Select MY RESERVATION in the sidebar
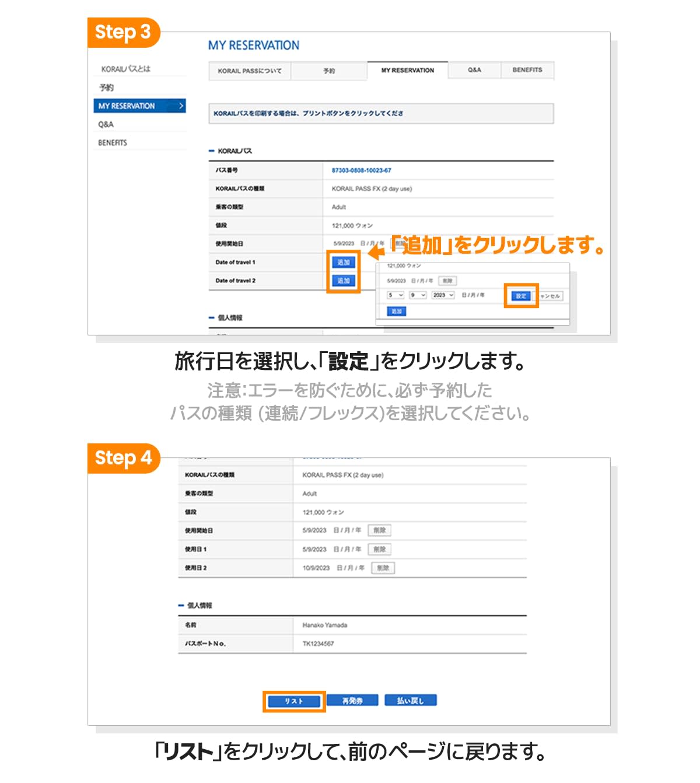700x783 pixels. 139,106
